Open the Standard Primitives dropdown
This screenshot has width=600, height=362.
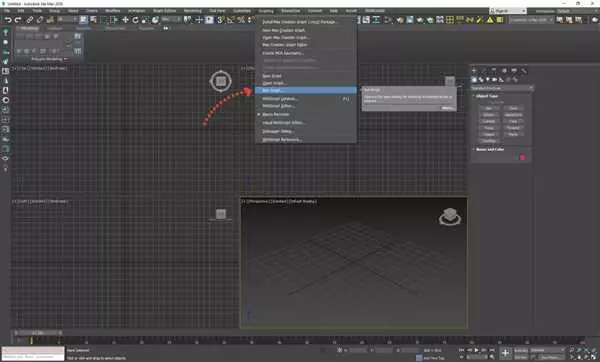(x=502, y=88)
